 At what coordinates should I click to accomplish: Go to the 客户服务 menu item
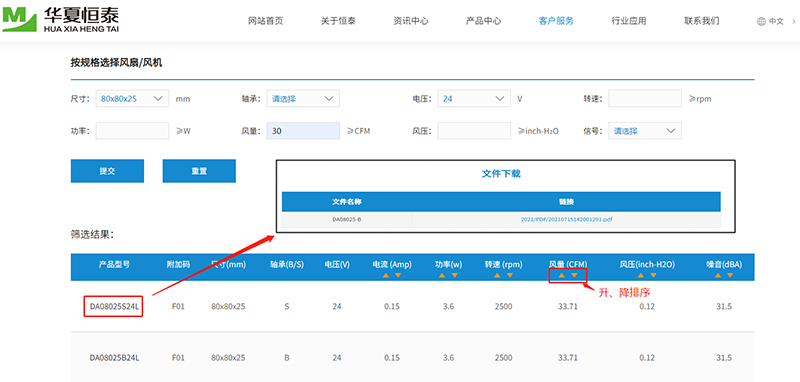point(556,21)
